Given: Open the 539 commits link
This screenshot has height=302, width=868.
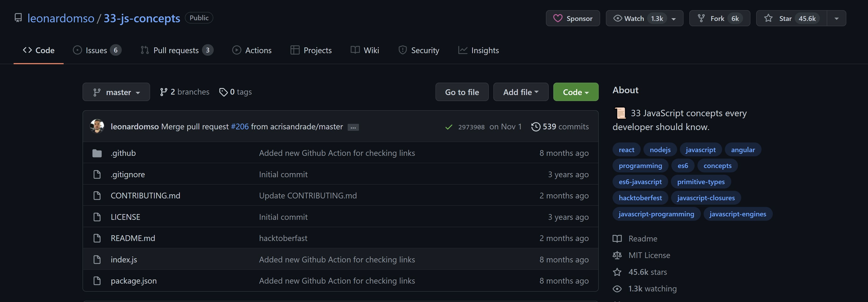Looking at the screenshot, I should point(560,126).
